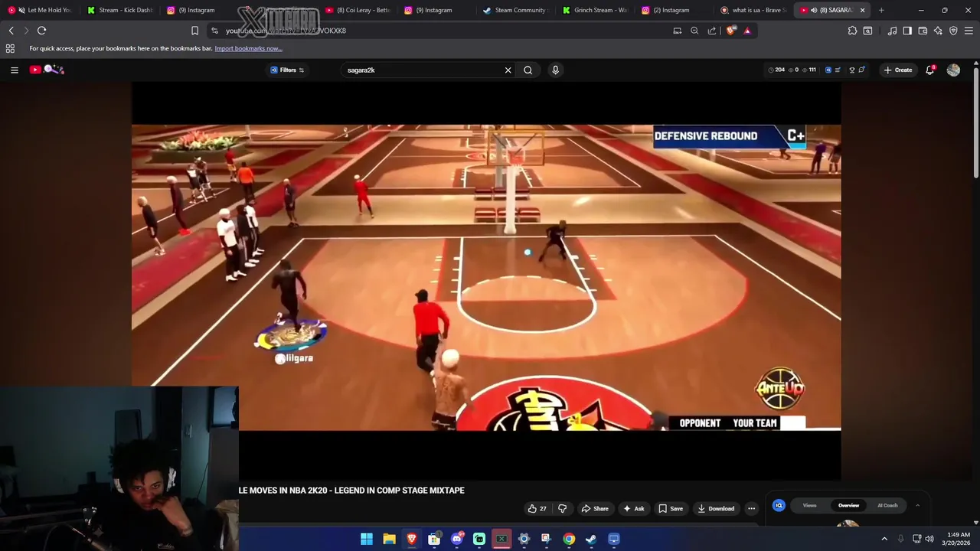
Task: Open site settings icon in address bar
Action: tap(214, 31)
